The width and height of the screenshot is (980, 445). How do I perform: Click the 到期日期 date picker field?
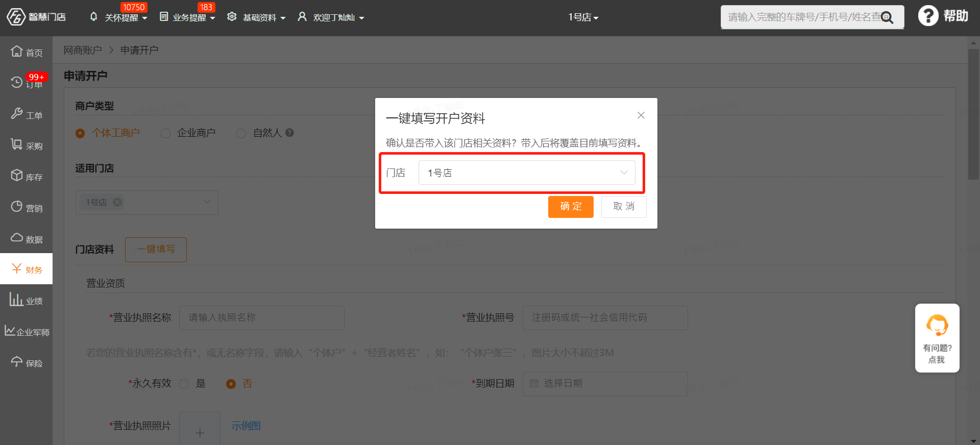(x=605, y=384)
